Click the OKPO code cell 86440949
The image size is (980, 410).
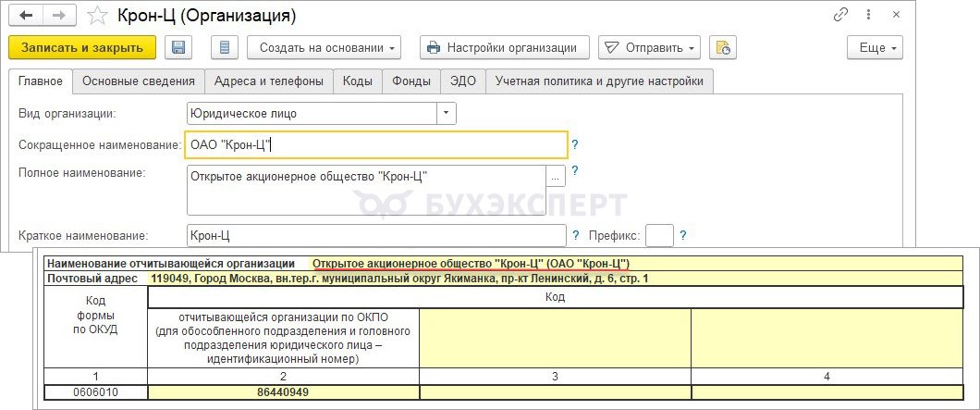coord(283,392)
